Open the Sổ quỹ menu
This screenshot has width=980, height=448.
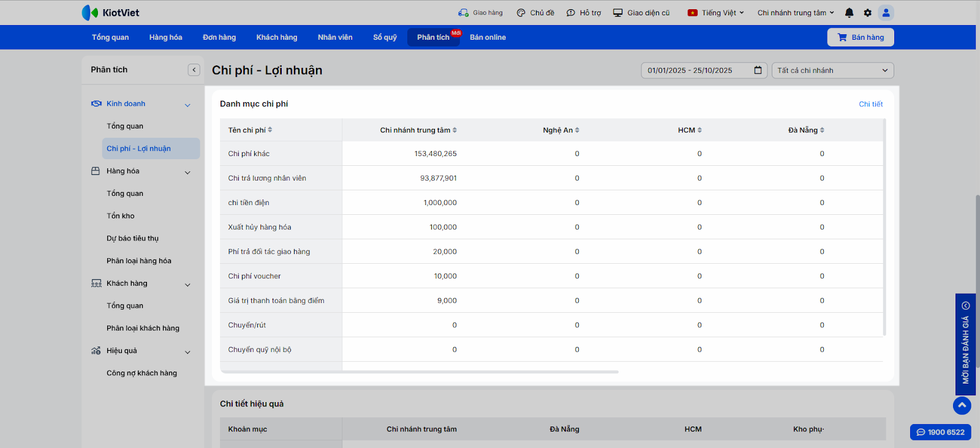[385, 37]
